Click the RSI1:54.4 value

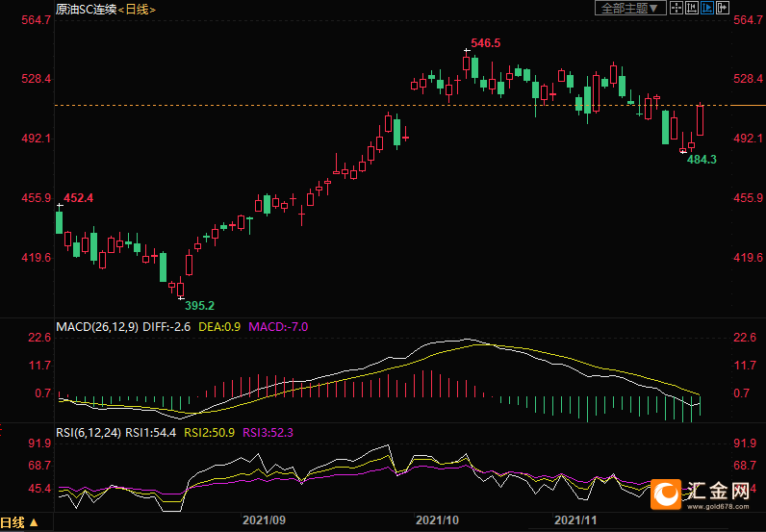click(151, 432)
